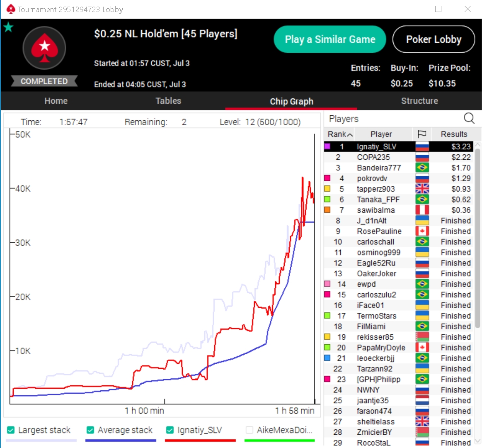
Task: Click the green favorite star icon
Action: [8, 27]
